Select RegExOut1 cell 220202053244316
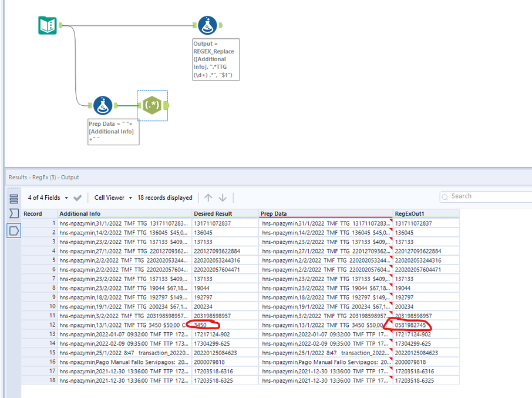This screenshot has width=532, height=398. 426,260
